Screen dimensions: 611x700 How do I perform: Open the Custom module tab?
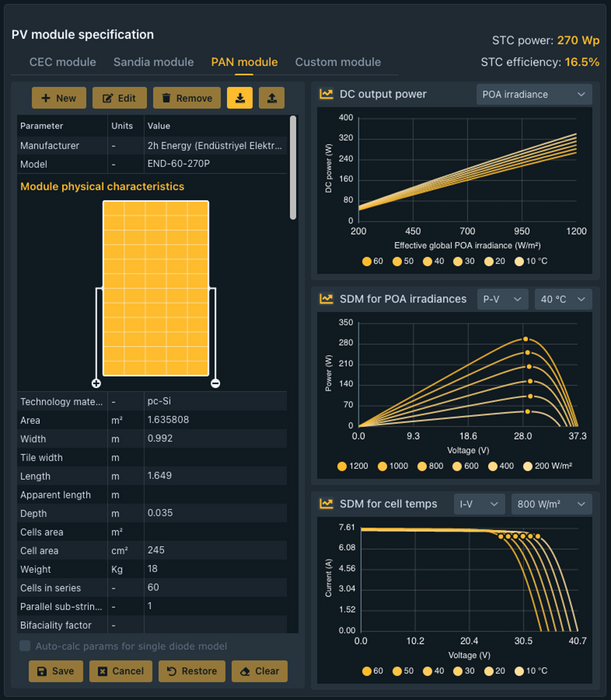pos(338,62)
